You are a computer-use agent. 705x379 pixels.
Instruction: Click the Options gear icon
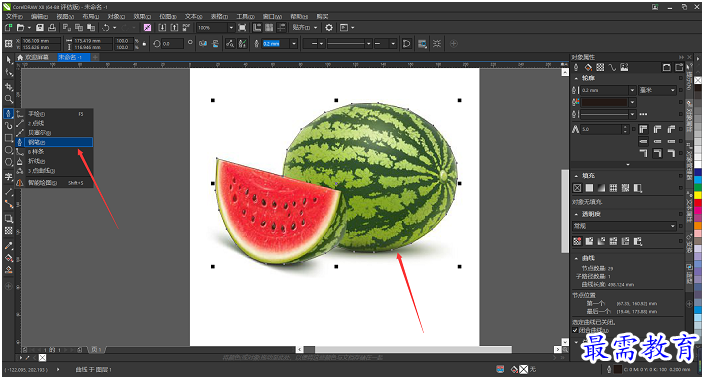click(x=329, y=27)
